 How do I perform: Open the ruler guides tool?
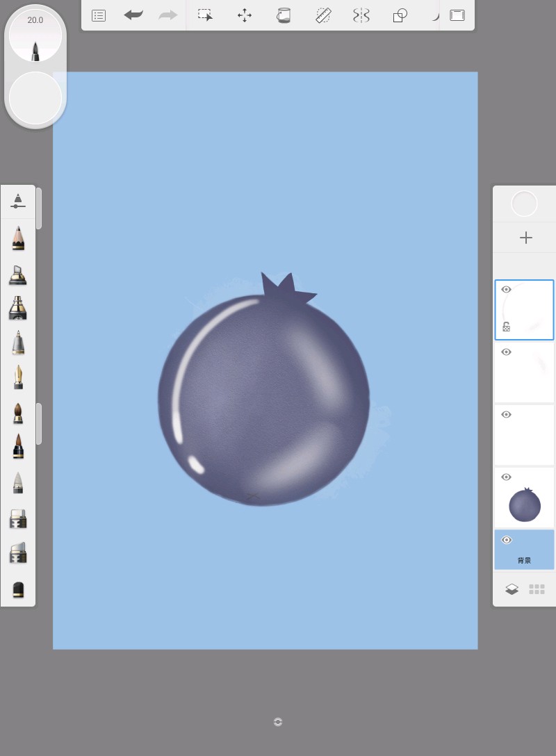pyautogui.click(x=323, y=15)
